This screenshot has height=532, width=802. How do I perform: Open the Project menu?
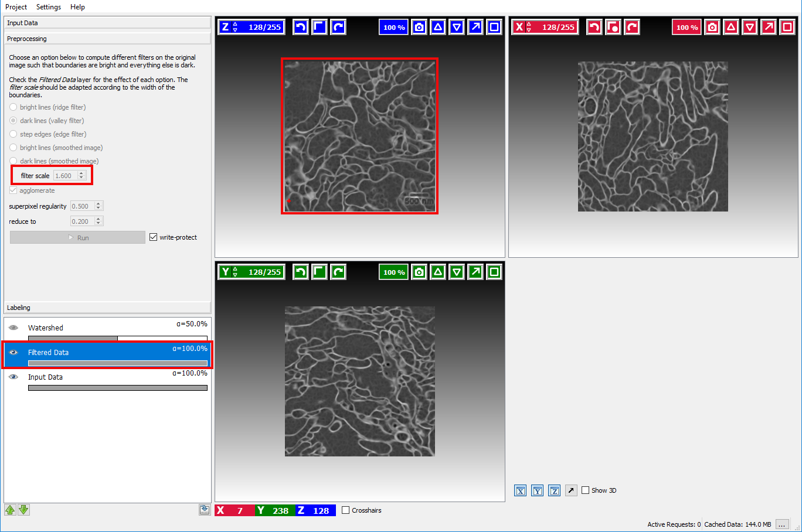16,7
